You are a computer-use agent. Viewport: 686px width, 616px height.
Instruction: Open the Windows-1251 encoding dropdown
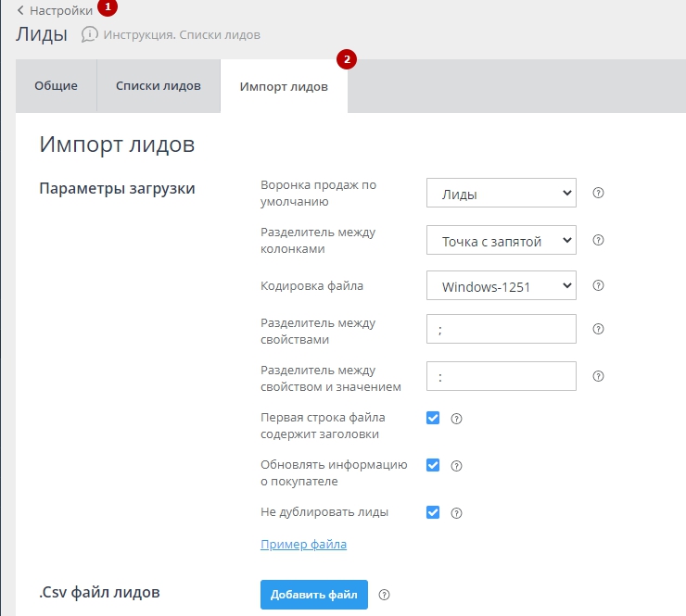point(502,286)
